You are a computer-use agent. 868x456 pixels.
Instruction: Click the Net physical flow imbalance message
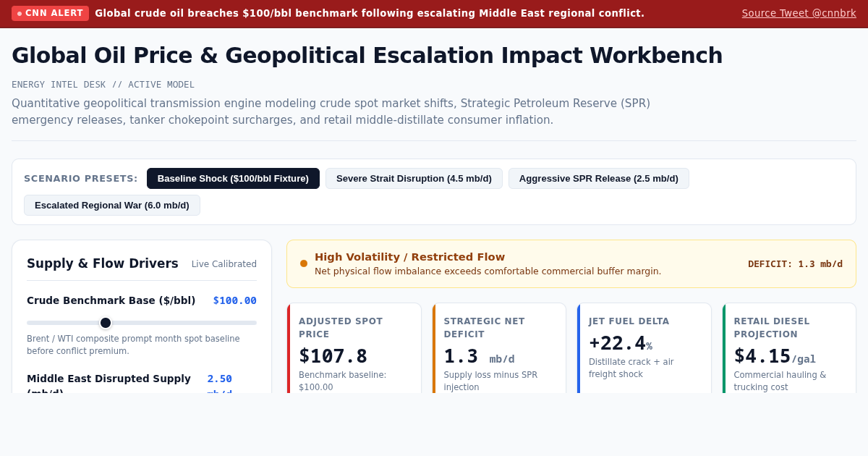[x=488, y=271]
